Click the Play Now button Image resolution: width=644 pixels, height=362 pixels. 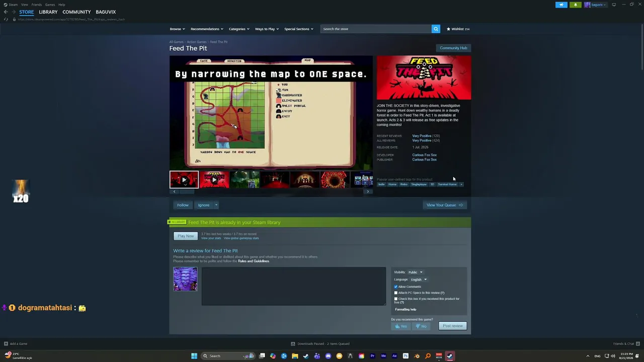185,236
